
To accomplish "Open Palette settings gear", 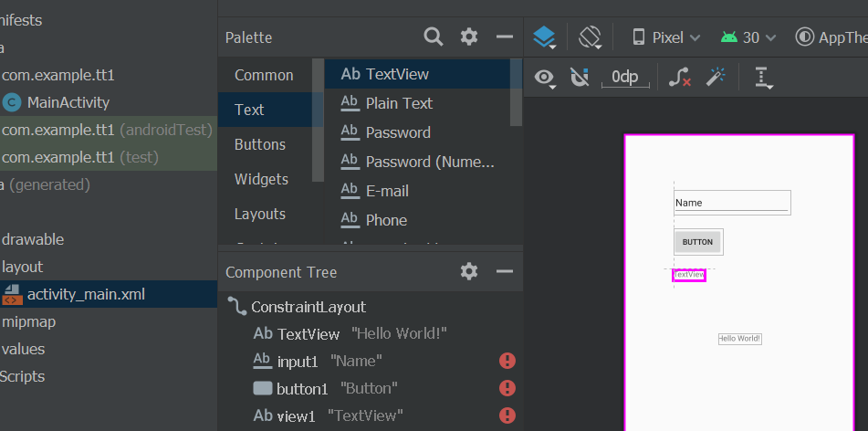I will 469,37.
